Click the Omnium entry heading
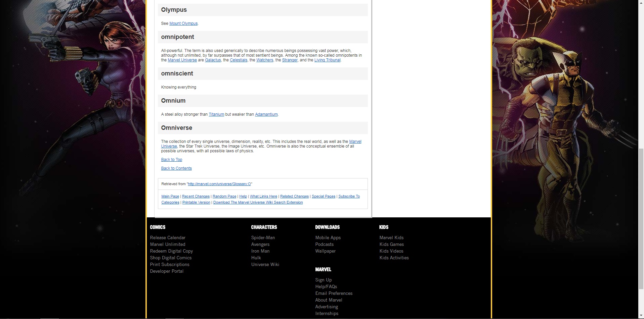The width and height of the screenshot is (644, 319). click(173, 101)
